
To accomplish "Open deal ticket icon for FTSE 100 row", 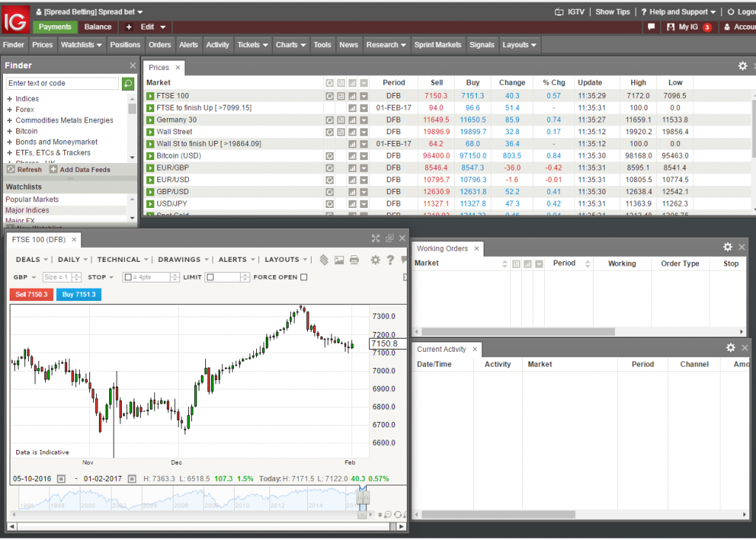I will 341,96.
